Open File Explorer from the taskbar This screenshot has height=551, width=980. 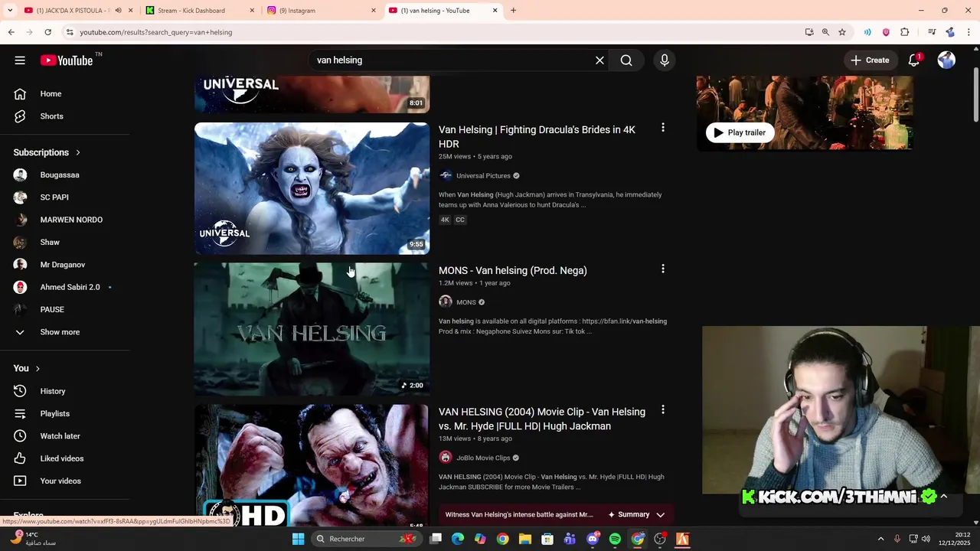[524, 540]
